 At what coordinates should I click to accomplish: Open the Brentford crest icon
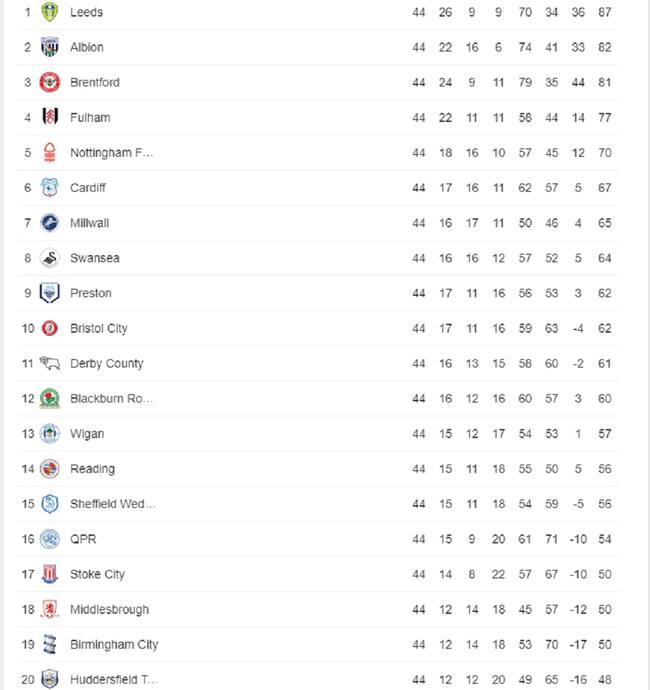(50, 82)
